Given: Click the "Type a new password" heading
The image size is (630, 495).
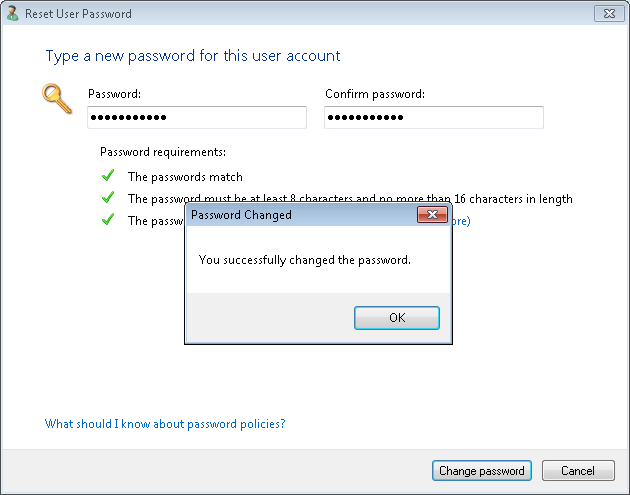Looking at the screenshot, I should 193,56.
